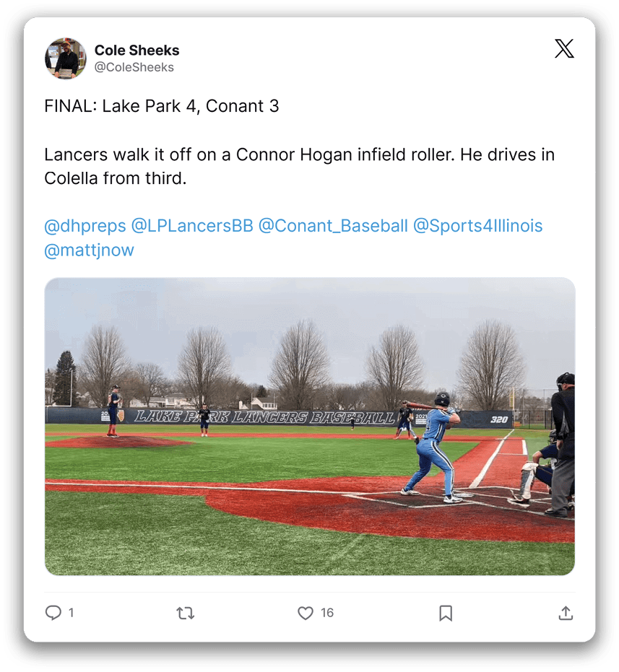This screenshot has height=672, width=619.
Task: Click the Cole Sheeks display name
Action: click(x=137, y=50)
